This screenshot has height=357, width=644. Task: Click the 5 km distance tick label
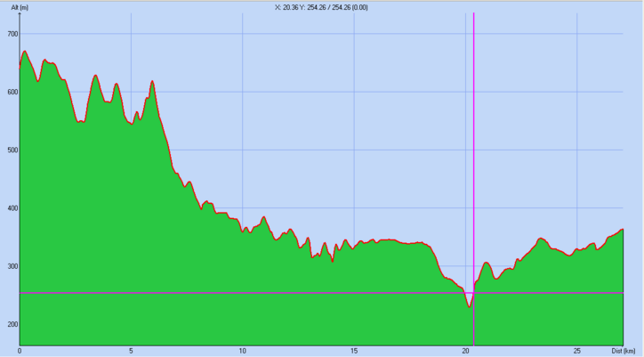point(131,351)
